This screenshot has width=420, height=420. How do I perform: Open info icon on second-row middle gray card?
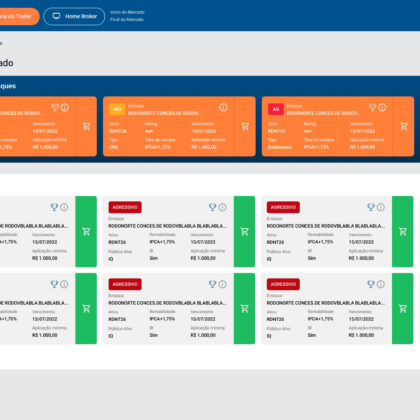223,284
